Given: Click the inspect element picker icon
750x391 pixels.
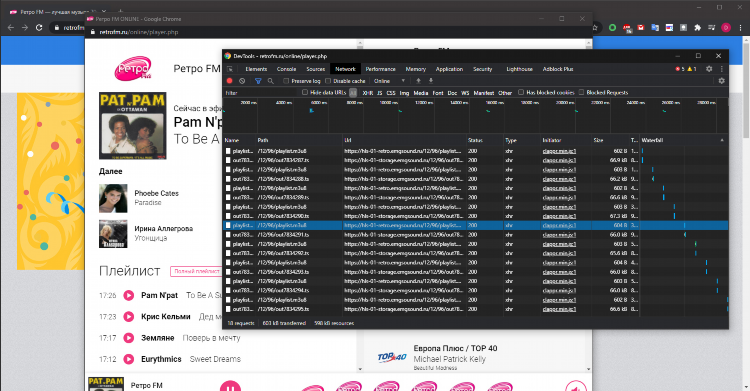Looking at the screenshot, I should [x=230, y=69].
